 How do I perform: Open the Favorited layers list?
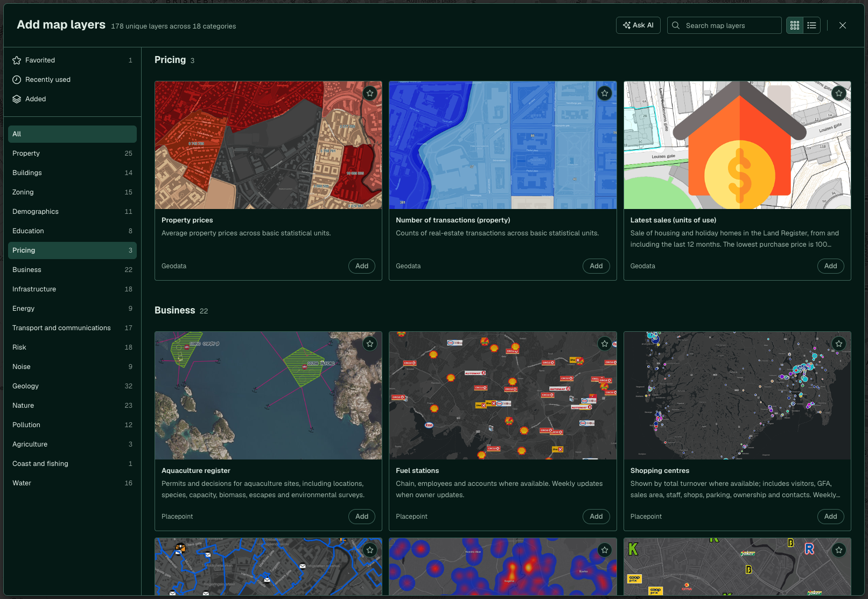click(72, 60)
